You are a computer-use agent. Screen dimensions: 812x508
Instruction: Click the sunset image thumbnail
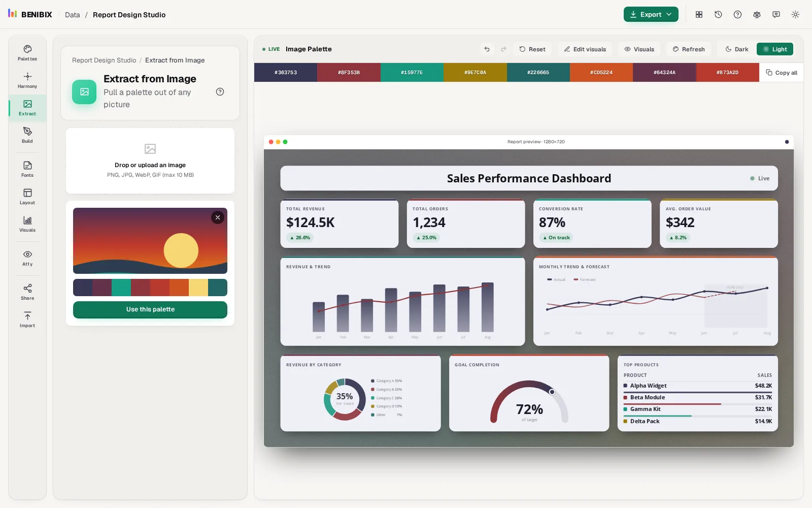150,241
